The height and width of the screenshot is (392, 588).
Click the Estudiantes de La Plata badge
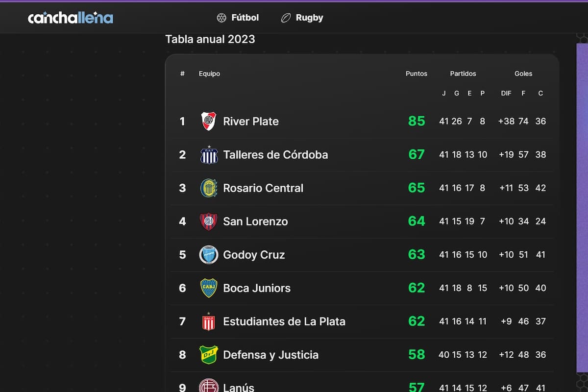[x=209, y=321]
